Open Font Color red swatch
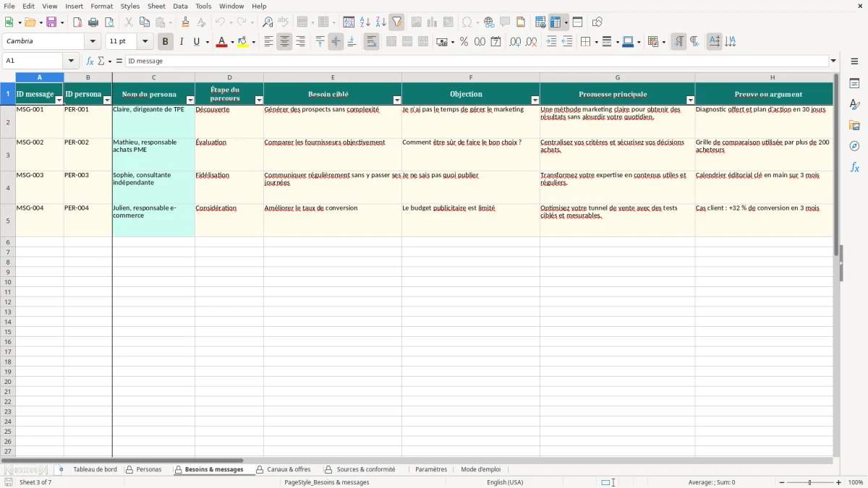This screenshot has height=488, width=868. (x=221, y=42)
